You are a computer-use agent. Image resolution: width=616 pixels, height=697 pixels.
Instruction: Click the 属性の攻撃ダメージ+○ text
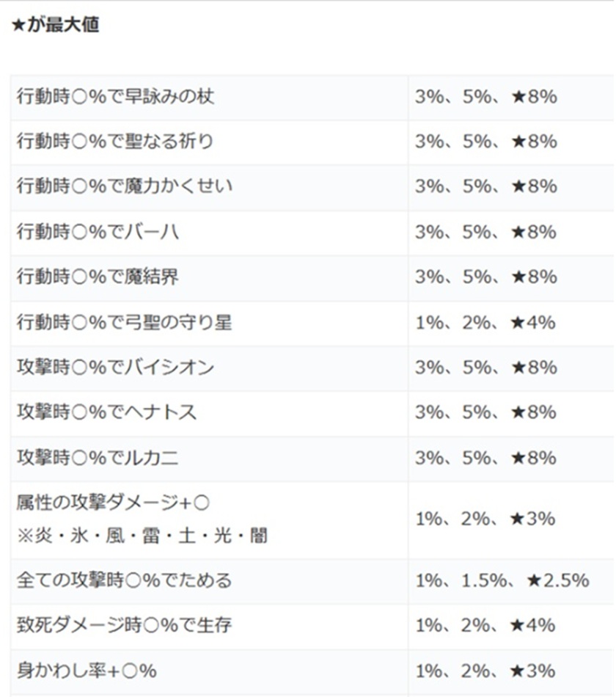click(x=114, y=503)
